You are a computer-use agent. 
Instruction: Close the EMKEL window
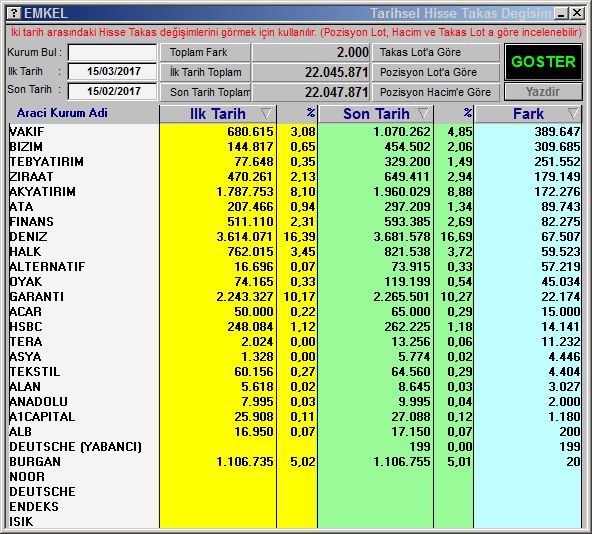click(577, 14)
